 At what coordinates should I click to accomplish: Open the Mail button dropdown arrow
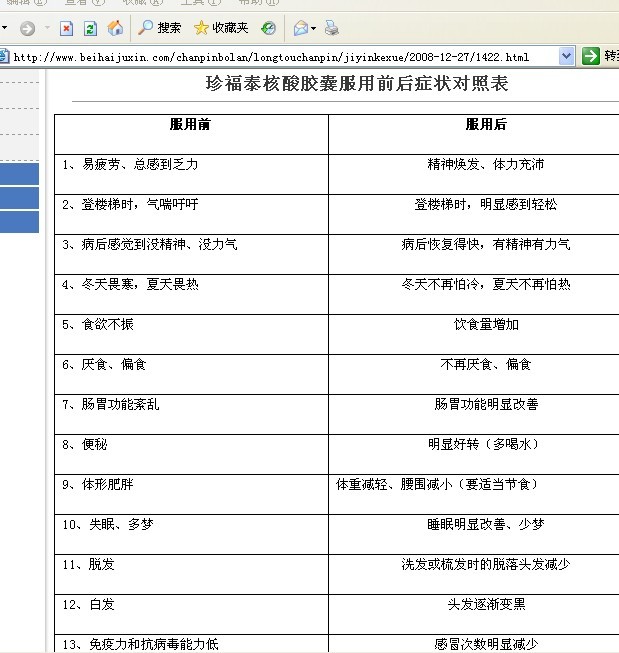point(314,28)
